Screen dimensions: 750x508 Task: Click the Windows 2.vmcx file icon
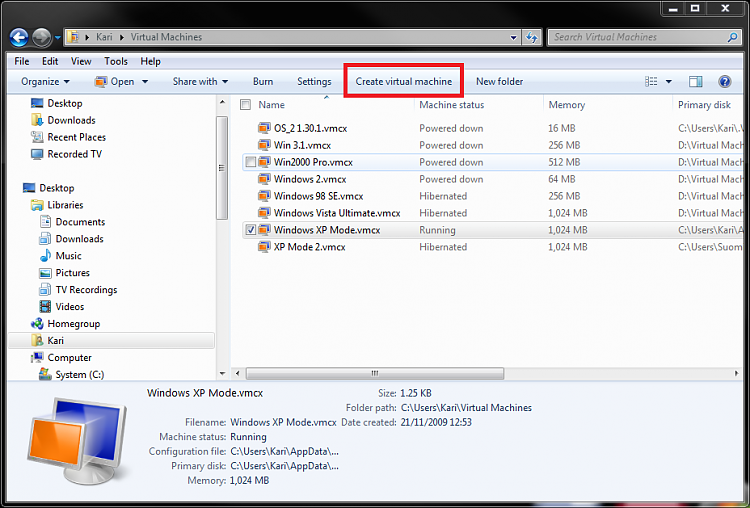click(x=264, y=179)
